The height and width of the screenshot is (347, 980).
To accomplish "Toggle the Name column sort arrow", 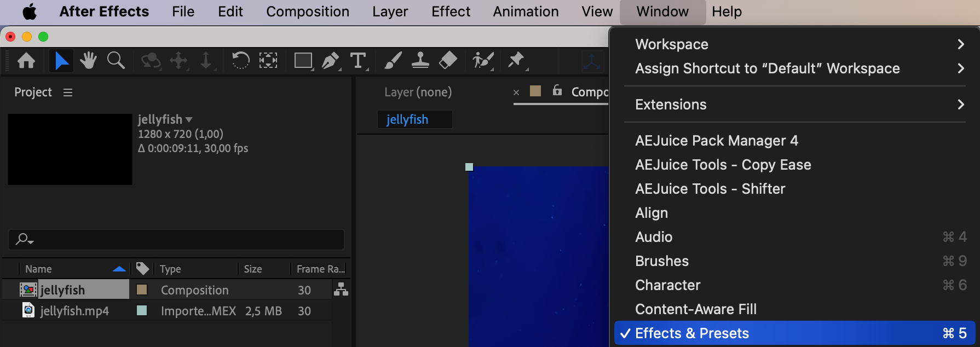I will 119,269.
